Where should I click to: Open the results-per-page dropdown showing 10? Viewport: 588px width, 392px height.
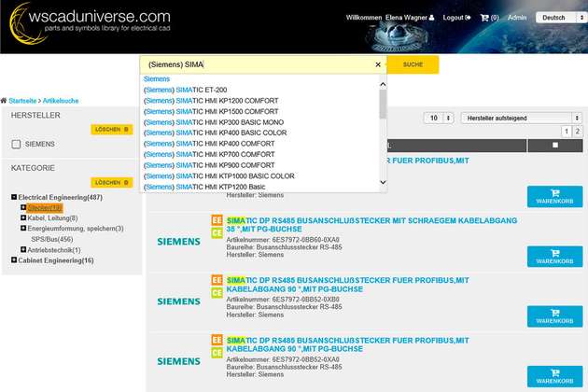click(x=439, y=119)
